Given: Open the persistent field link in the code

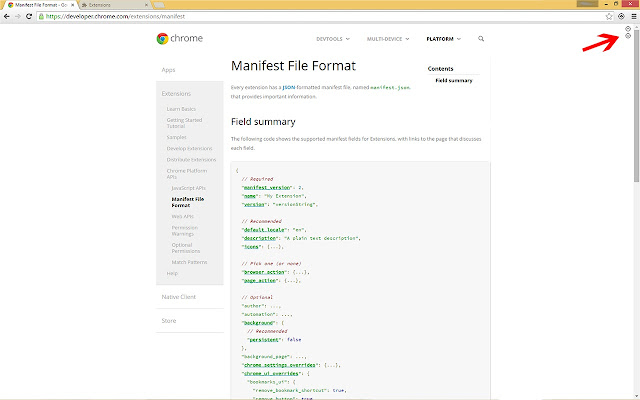Looking at the screenshot, I should click(264, 340).
